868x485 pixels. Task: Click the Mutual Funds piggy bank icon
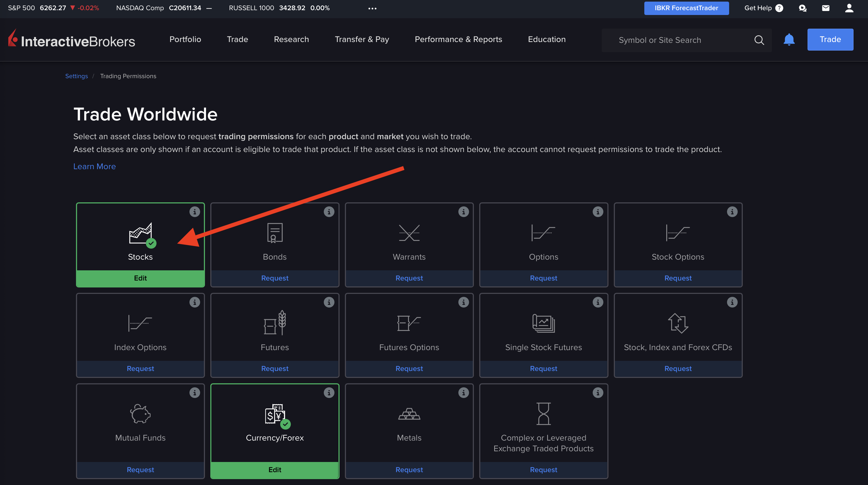coord(140,413)
